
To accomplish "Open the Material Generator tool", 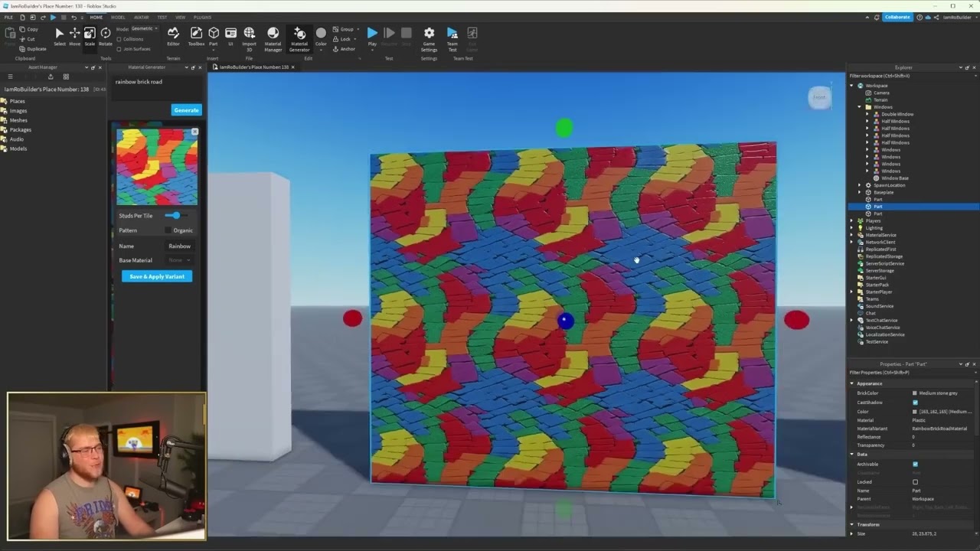I will (x=299, y=38).
